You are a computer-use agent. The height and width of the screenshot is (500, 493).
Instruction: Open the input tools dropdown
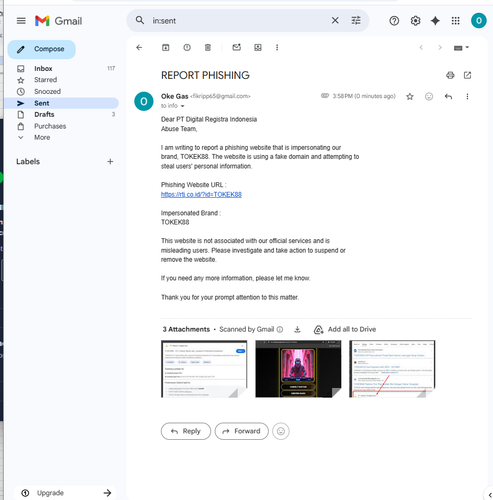[x=461, y=48]
